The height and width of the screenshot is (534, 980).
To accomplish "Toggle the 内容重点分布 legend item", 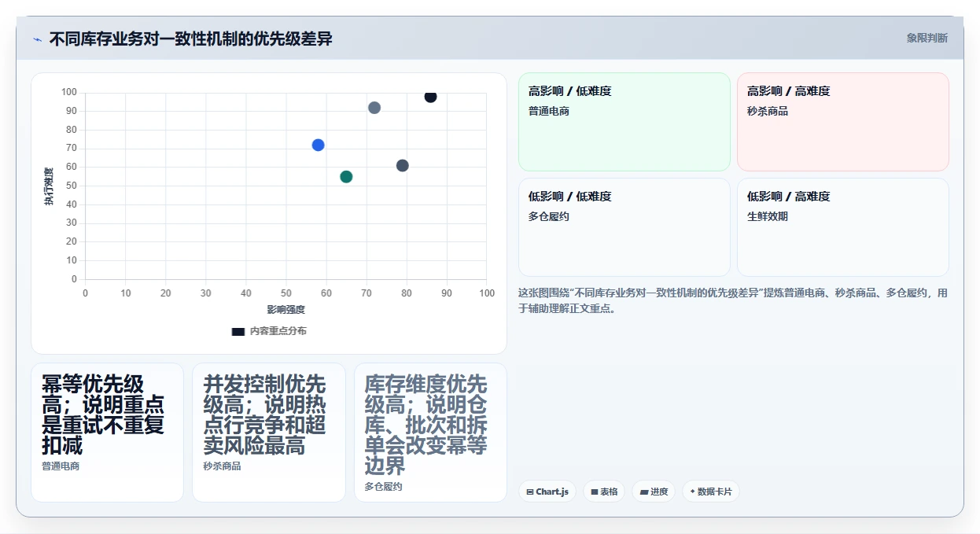I will (x=269, y=331).
